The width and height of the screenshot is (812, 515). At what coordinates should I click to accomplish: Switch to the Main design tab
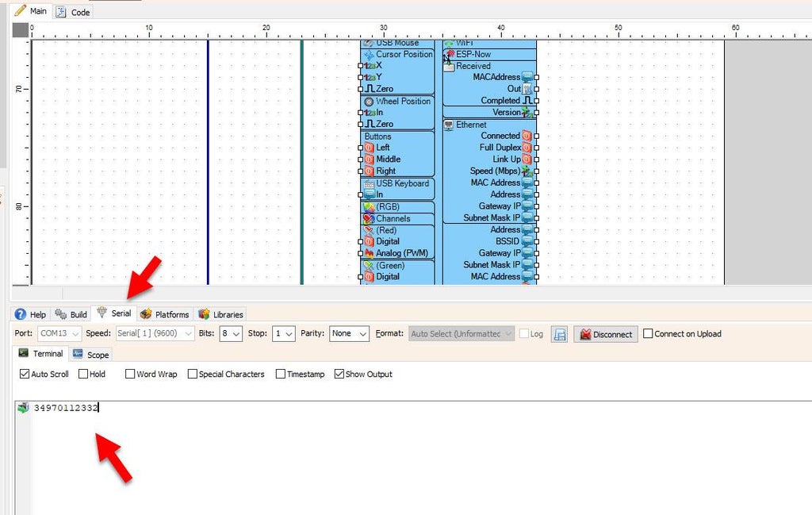tap(31, 11)
